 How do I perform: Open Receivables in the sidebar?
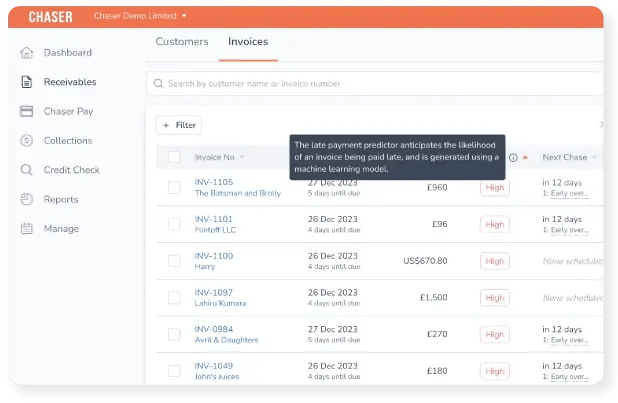coord(70,82)
